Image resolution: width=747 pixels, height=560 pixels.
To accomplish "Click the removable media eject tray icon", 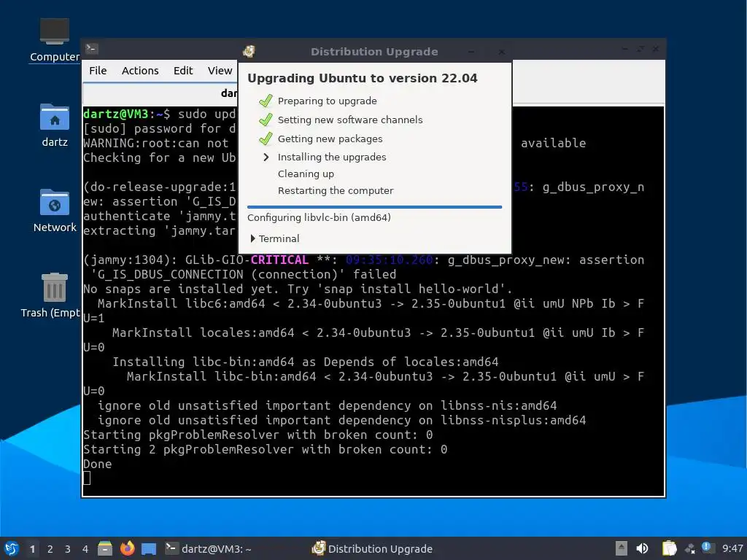I will [622, 548].
